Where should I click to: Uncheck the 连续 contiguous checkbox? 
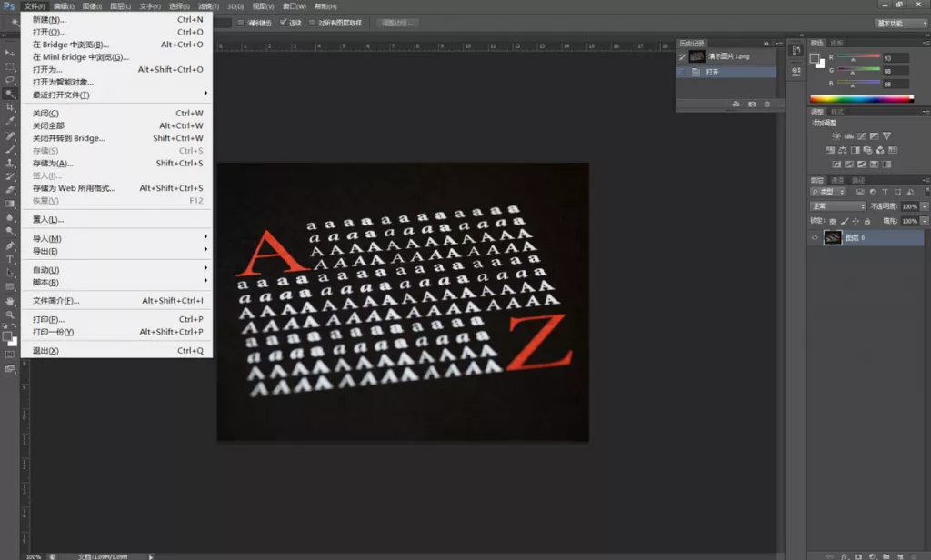coord(284,23)
